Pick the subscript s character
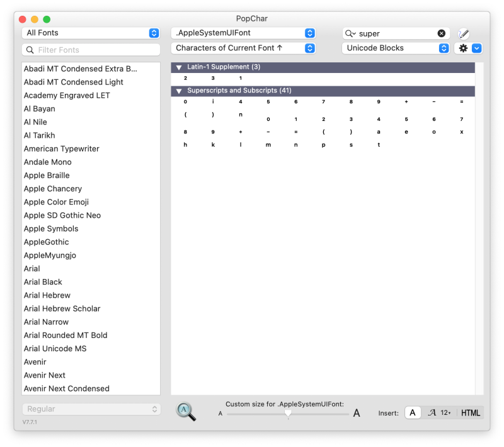The image size is (504, 447). coord(351,145)
